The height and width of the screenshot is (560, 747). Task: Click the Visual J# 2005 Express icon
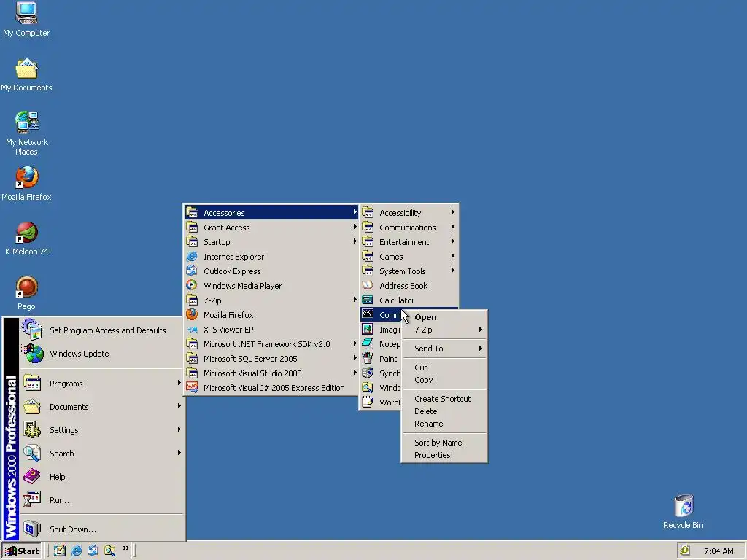point(192,388)
